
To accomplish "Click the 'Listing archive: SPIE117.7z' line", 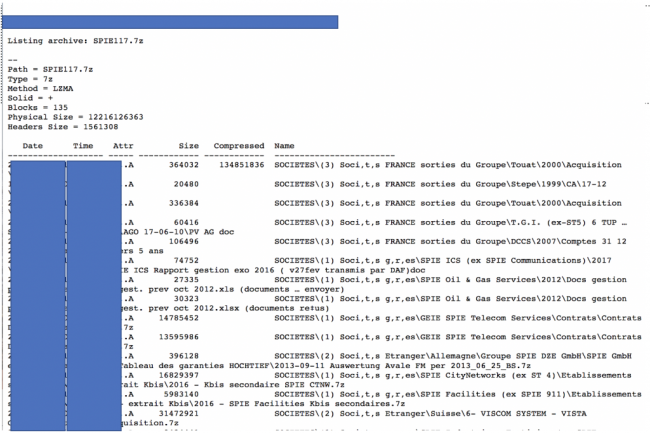I will click(x=75, y=41).
